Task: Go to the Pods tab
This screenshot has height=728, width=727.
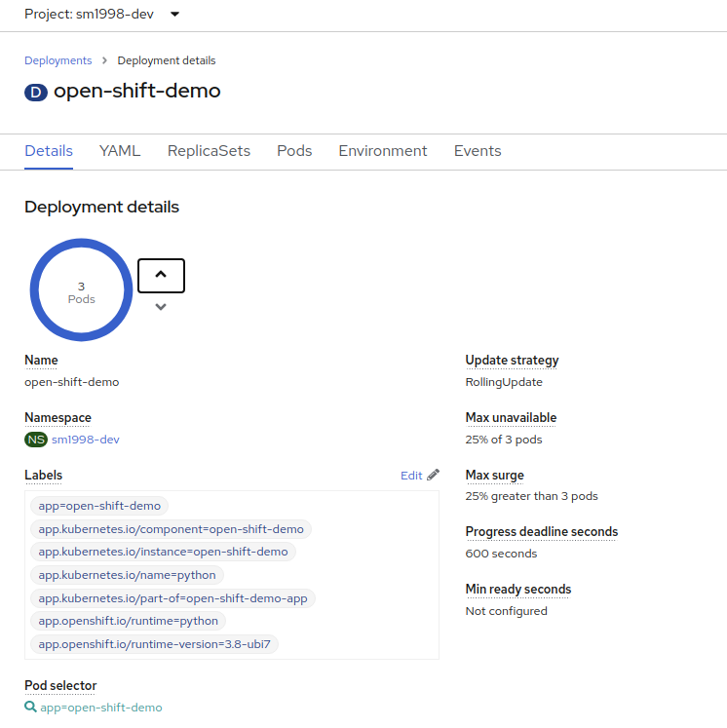Action: point(294,151)
